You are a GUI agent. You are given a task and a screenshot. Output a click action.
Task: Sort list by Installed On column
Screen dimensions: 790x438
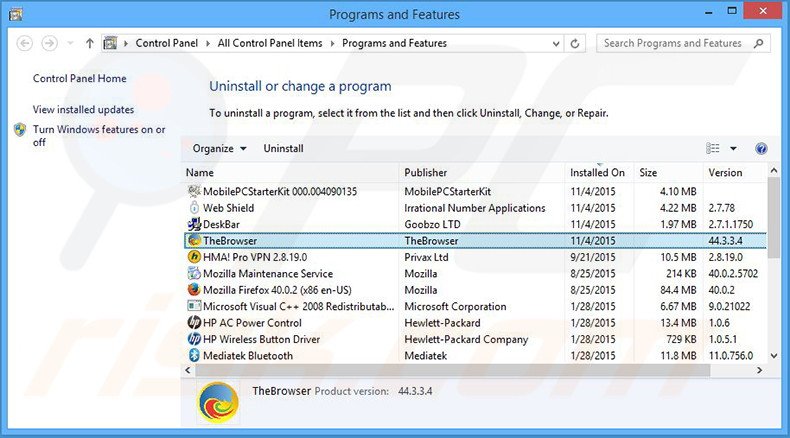[597, 172]
